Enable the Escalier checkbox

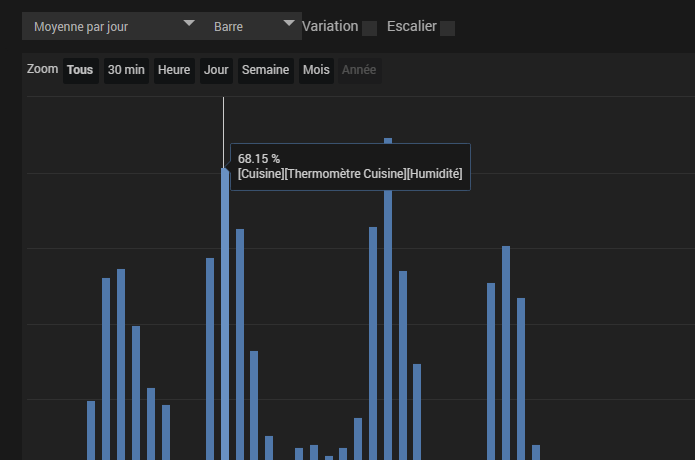[447, 28]
